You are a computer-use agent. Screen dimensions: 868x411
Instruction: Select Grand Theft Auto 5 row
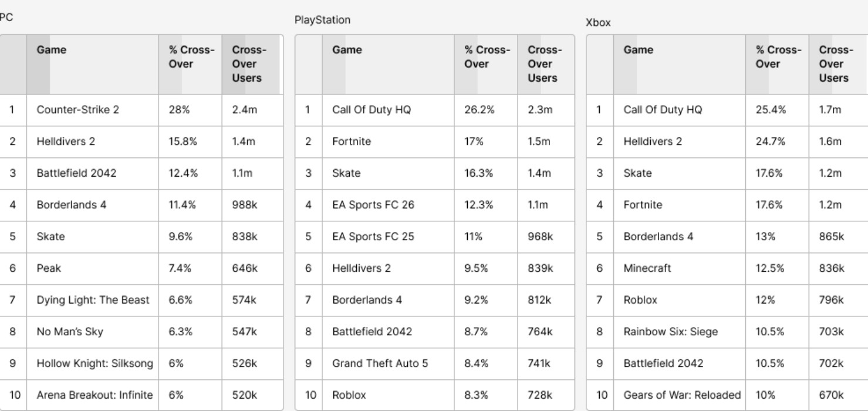click(x=435, y=363)
